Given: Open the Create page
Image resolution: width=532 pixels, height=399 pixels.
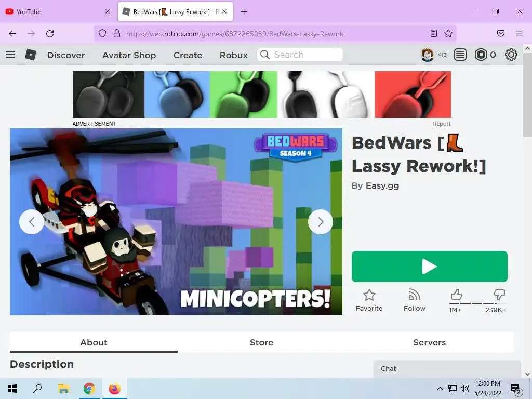Looking at the screenshot, I should pyautogui.click(x=188, y=55).
